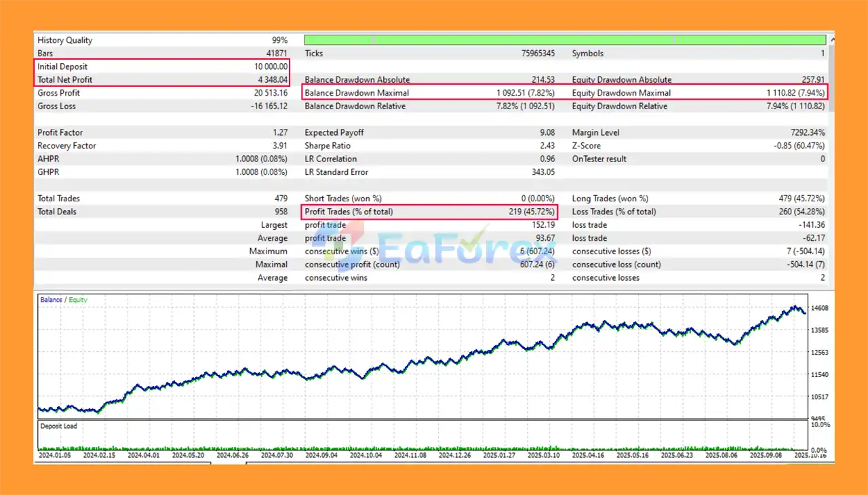
Task: Click the green Equity legend label
Action: tap(77, 300)
